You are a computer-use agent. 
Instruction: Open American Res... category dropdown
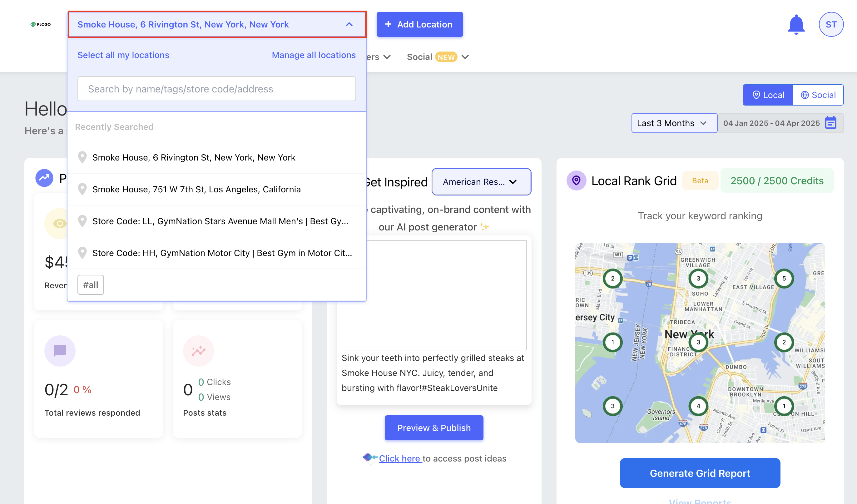[x=481, y=182]
